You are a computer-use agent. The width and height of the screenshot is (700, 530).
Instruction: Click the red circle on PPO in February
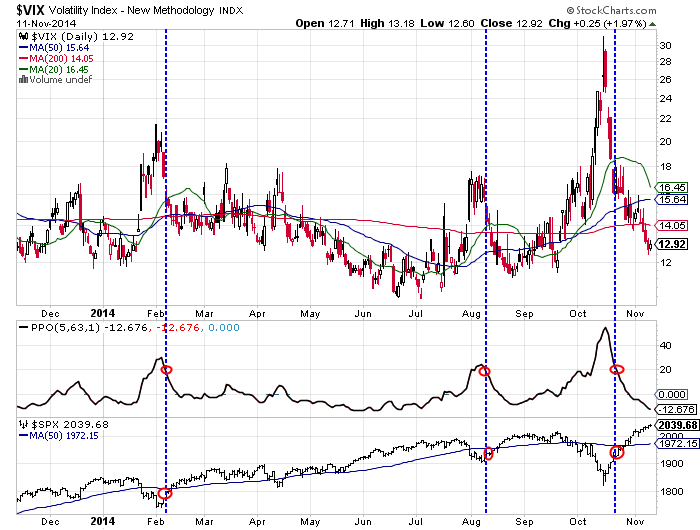click(166, 370)
